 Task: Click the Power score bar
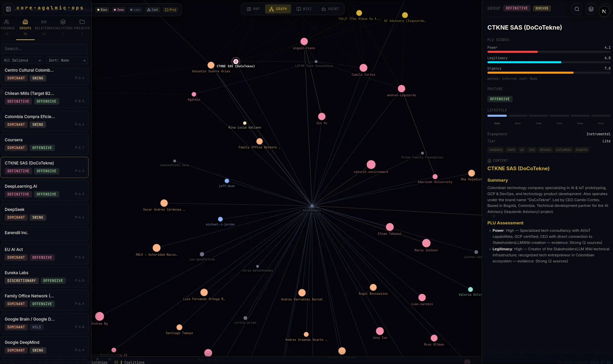point(549,52)
